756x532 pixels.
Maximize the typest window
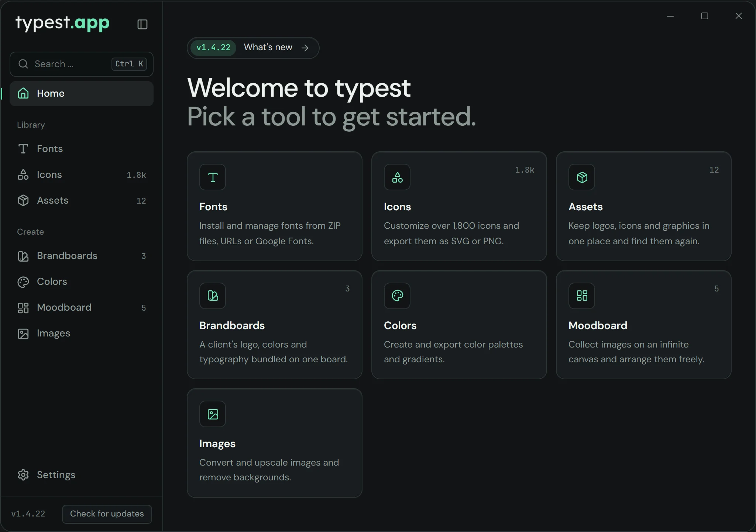704,16
